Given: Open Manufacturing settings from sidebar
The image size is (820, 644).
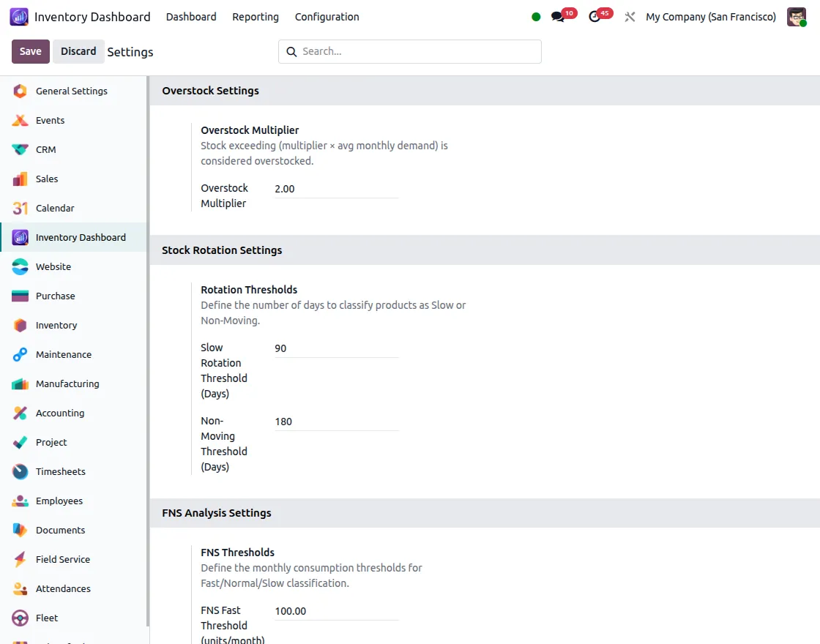Looking at the screenshot, I should [x=68, y=383].
